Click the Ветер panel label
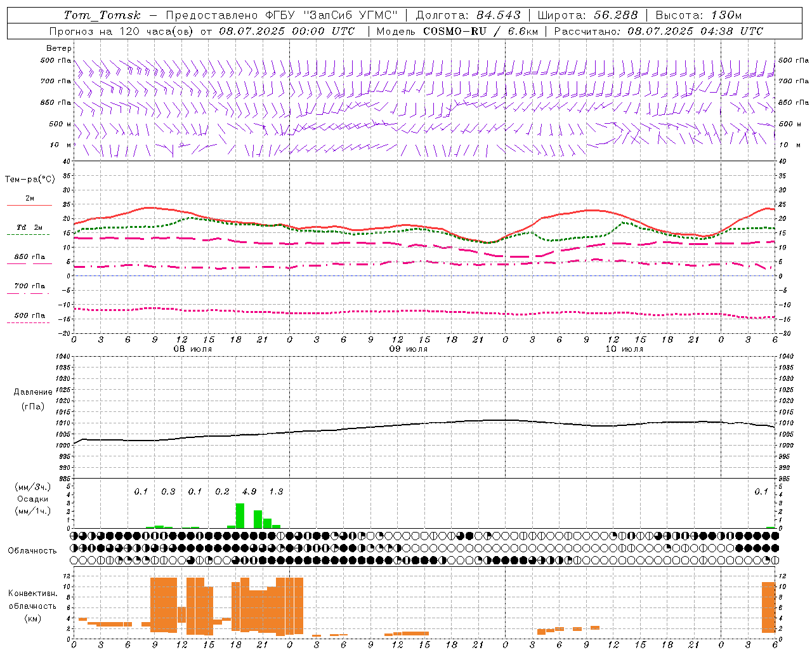812x650 pixels. click(x=58, y=48)
